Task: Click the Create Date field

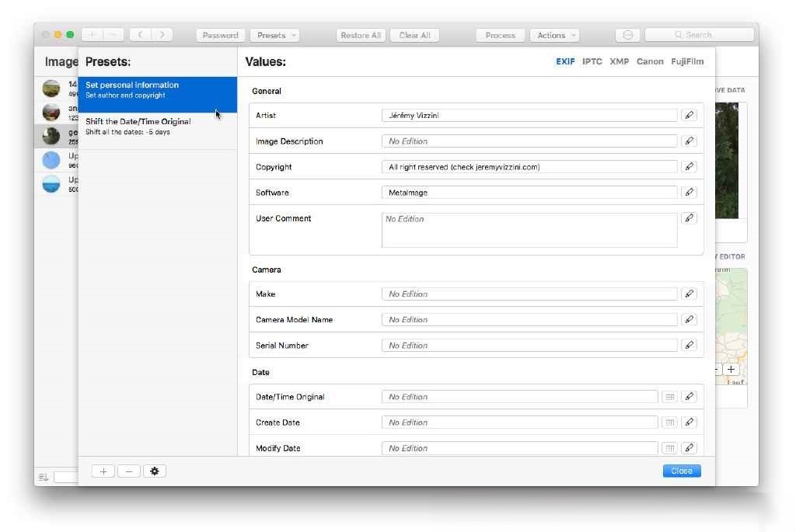Action: pyautogui.click(x=519, y=422)
